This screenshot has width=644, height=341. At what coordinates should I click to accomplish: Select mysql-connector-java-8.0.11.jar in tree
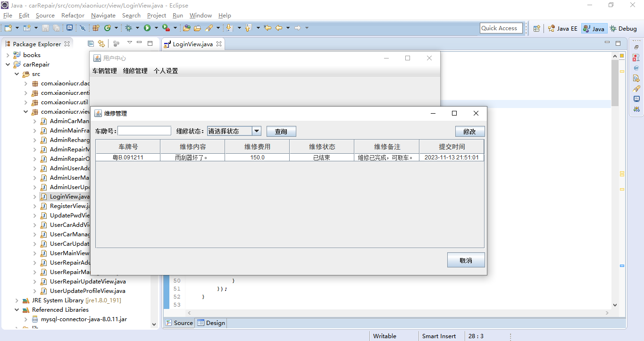point(84,319)
